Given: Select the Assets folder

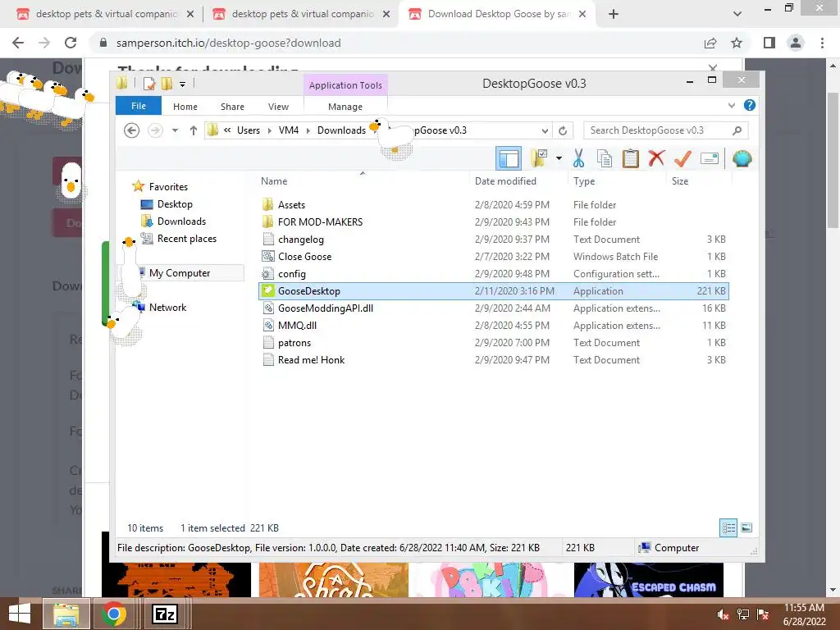Looking at the screenshot, I should (x=291, y=204).
